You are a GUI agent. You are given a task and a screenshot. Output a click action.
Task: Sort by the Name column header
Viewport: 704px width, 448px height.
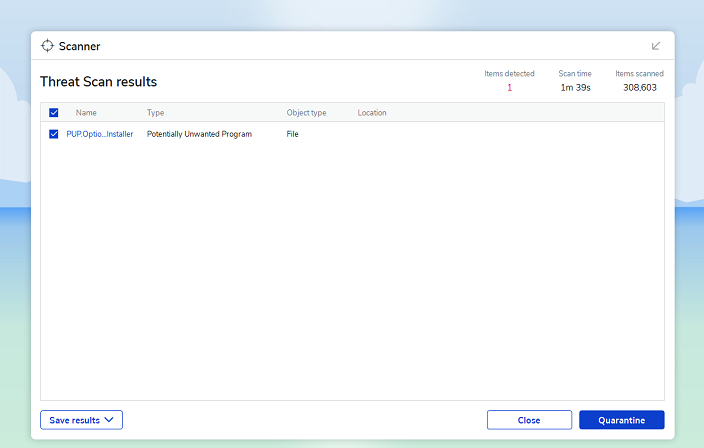coord(86,113)
